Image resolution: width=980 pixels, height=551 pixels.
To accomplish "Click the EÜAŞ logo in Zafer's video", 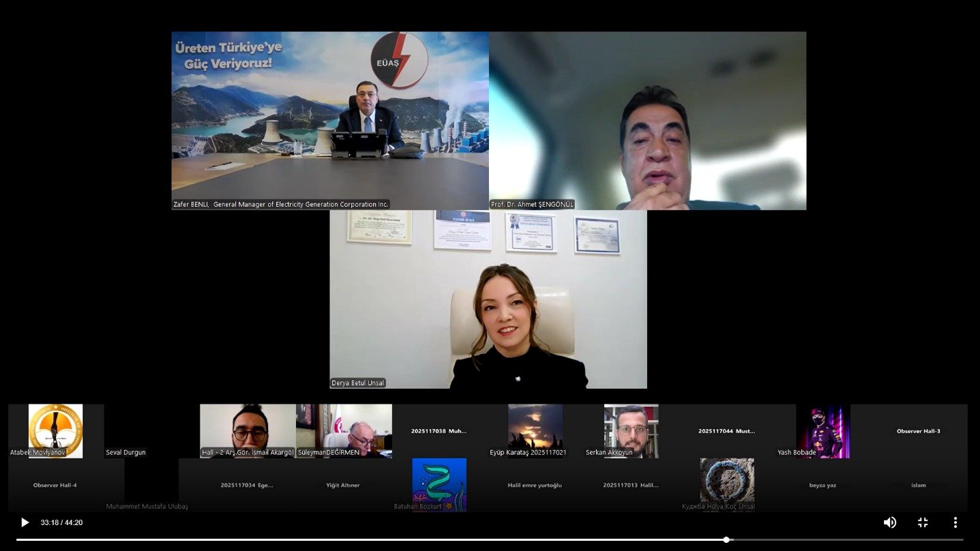I will (x=399, y=61).
